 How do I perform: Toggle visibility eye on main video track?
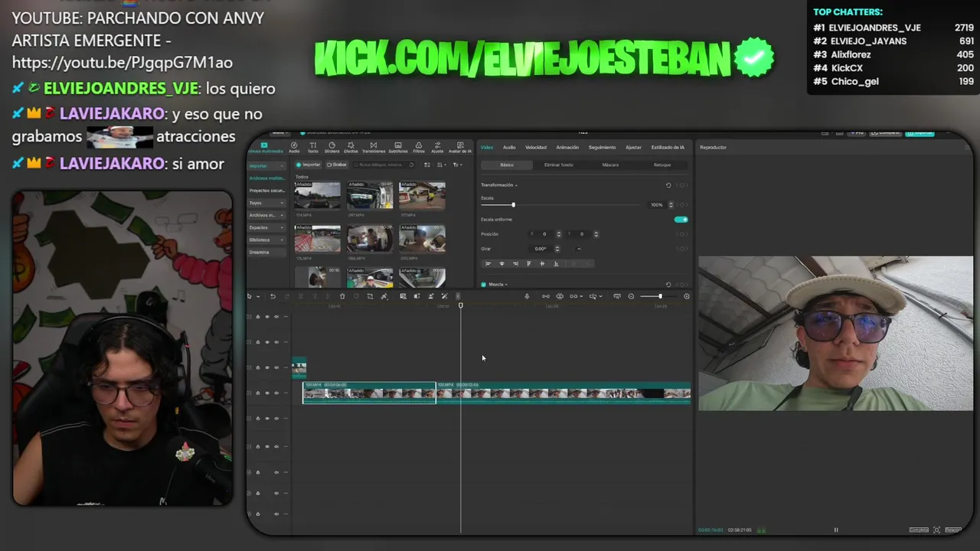(x=266, y=393)
